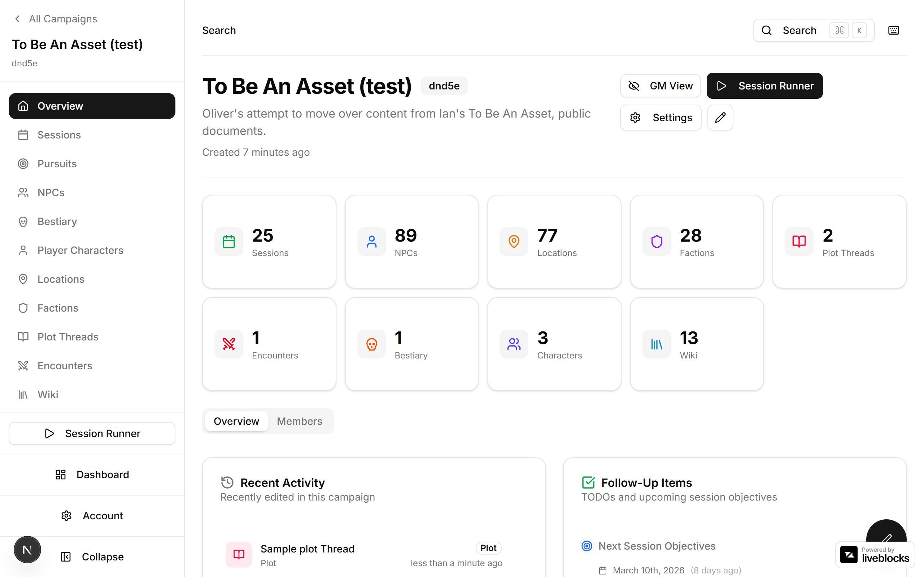Open the Wiki section from the sidebar
This screenshot has height=577, width=924.
pos(47,395)
